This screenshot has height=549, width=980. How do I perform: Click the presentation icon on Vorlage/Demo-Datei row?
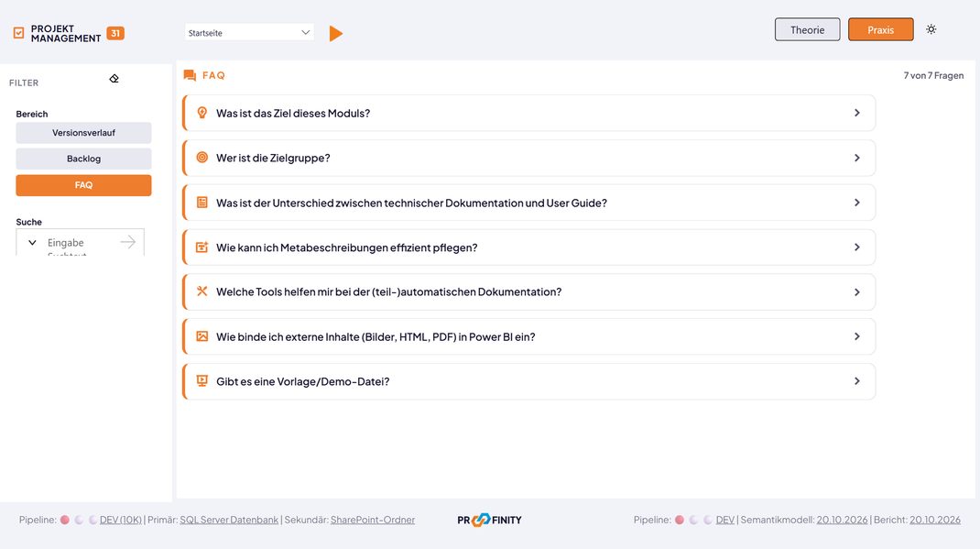coord(201,380)
